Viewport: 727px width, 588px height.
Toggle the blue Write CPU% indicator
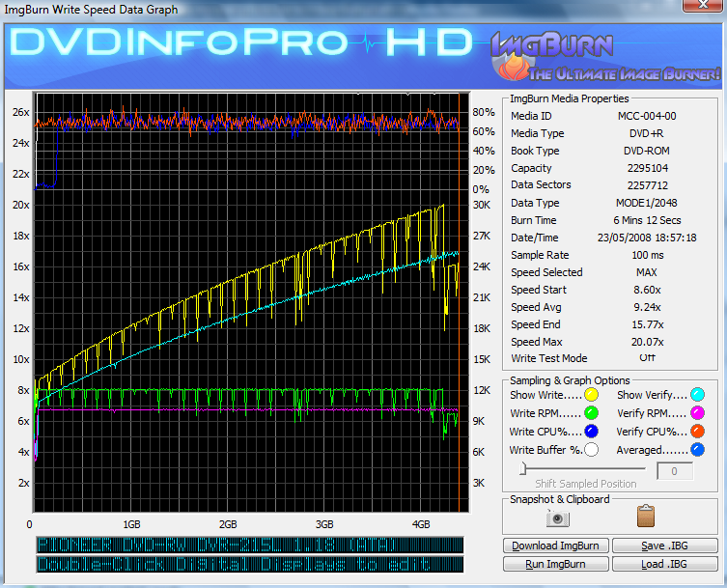click(x=591, y=432)
